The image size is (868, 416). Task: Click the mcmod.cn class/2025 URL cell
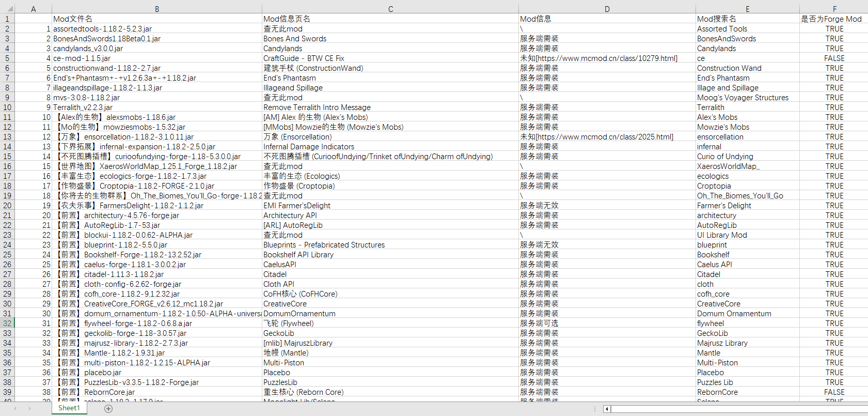(x=607, y=137)
